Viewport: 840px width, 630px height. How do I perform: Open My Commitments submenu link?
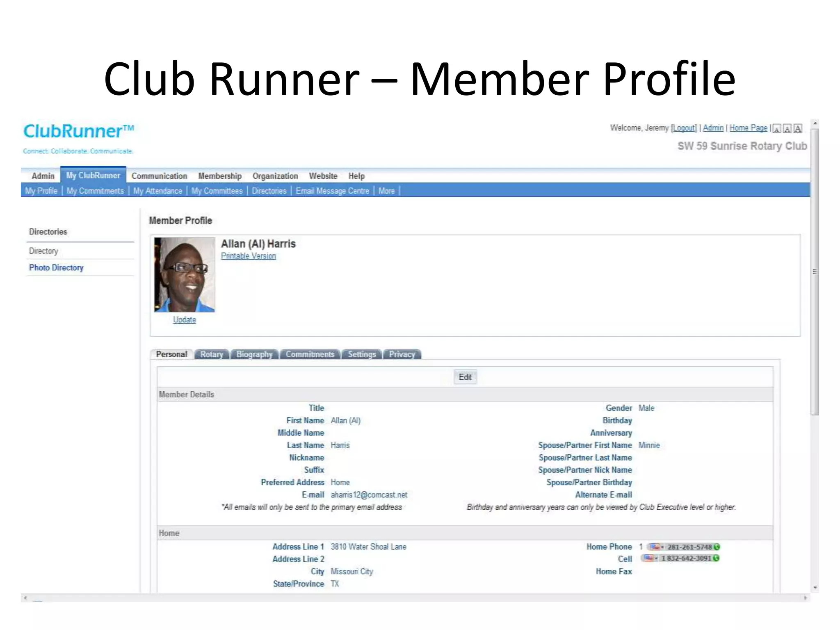coord(95,191)
